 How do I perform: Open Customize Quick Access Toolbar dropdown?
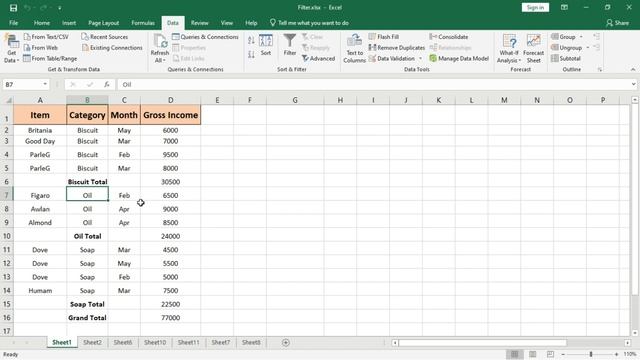click(x=60, y=8)
